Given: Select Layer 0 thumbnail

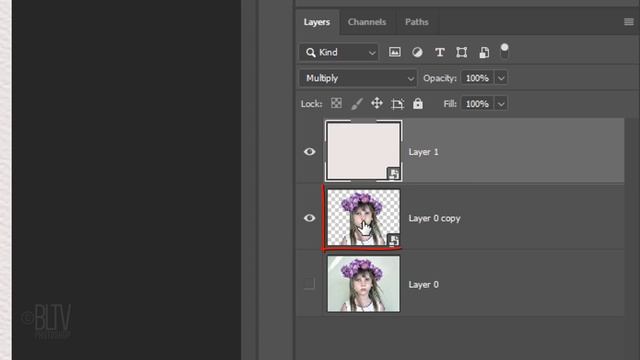Looking at the screenshot, I should [363, 284].
